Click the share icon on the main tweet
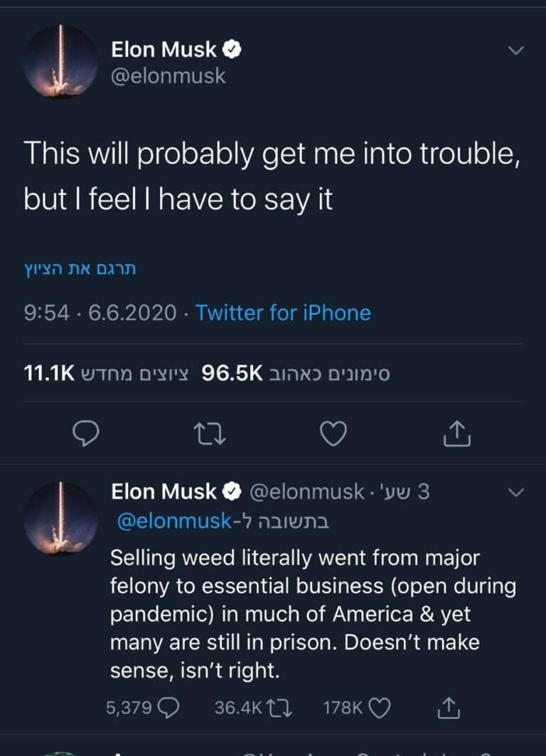Image resolution: width=546 pixels, height=756 pixels. point(456,432)
